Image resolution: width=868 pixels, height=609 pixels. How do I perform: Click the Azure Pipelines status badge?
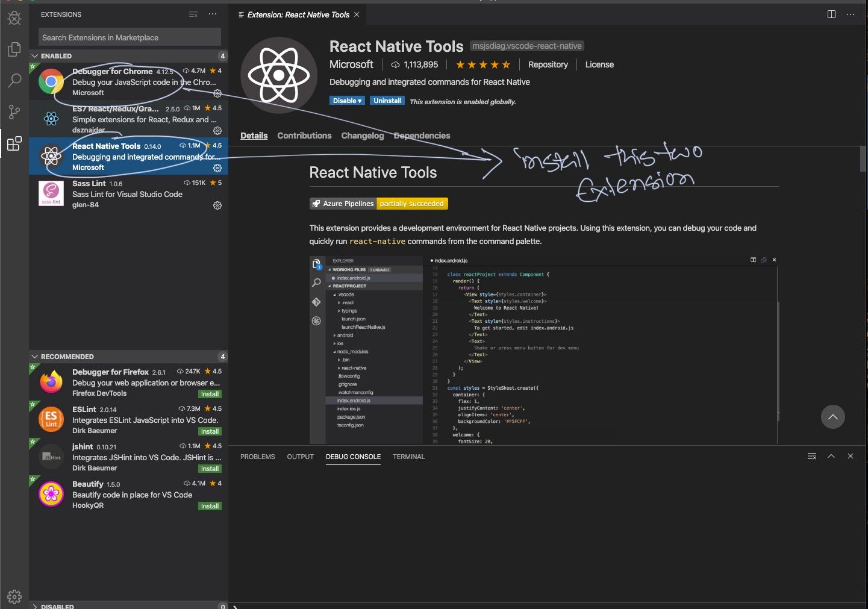379,204
